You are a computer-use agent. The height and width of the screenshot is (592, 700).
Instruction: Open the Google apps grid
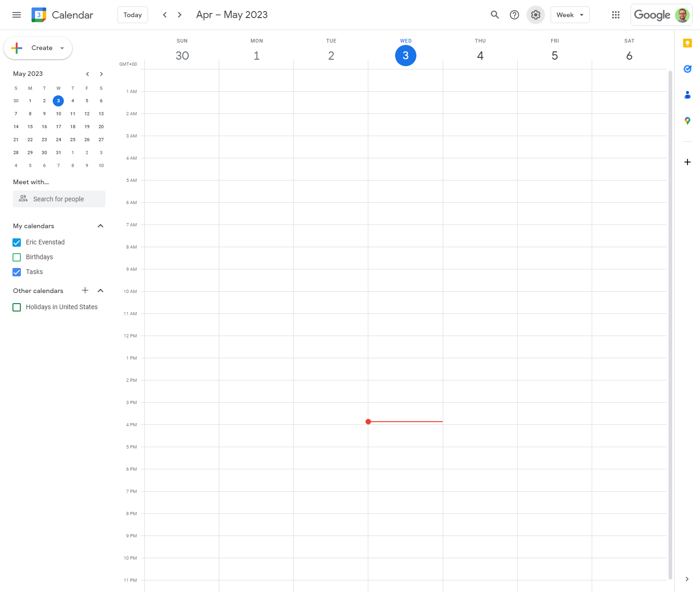615,15
